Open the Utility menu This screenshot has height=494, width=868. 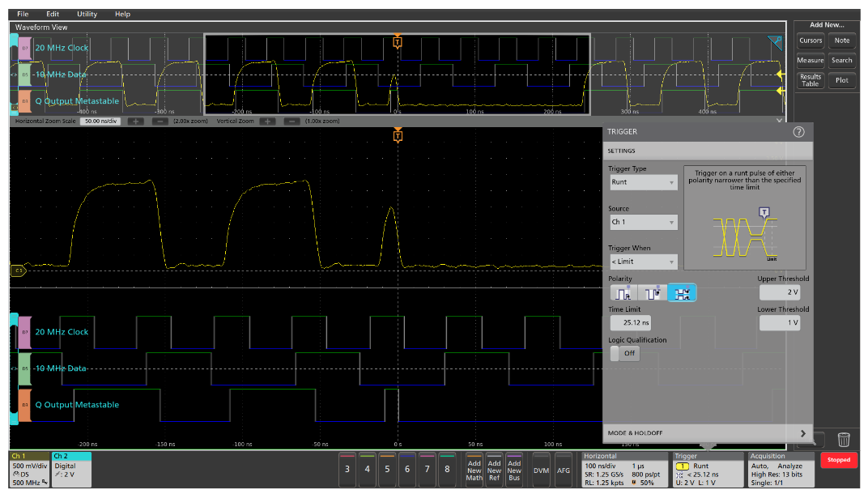coord(86,14)
